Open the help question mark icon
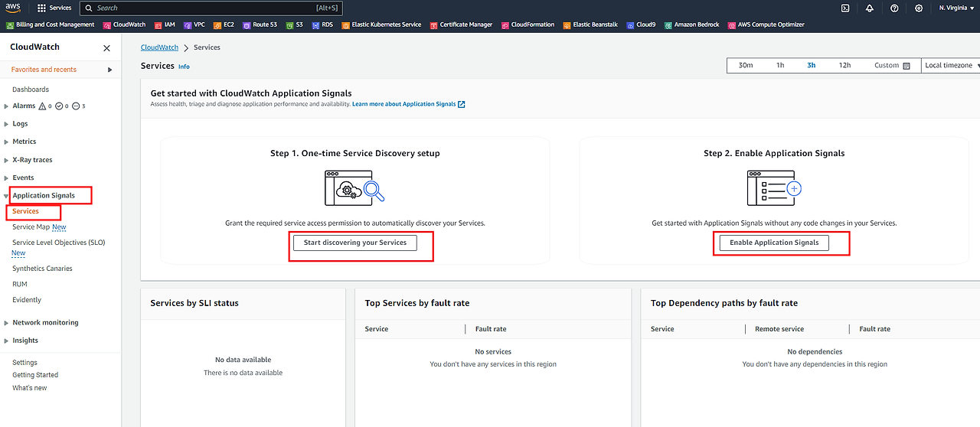 click(x=894, y=8)
